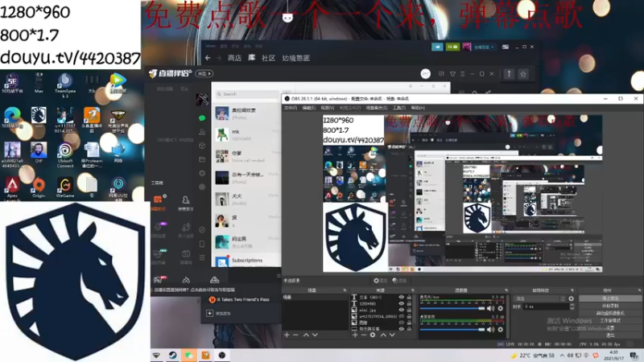Open OBS 编辑(E) menu
This screenshot has width=644, height=362.
coord(309,108)
